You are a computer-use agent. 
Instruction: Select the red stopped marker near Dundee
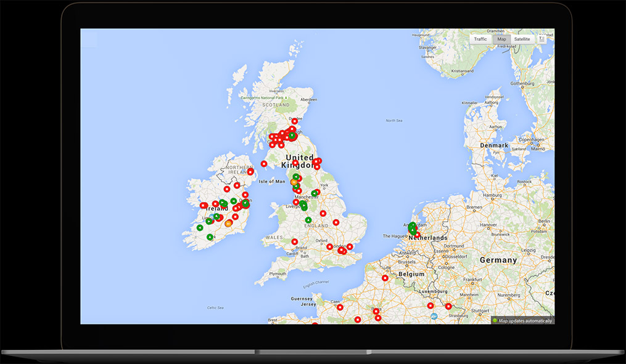pos(295,121)
